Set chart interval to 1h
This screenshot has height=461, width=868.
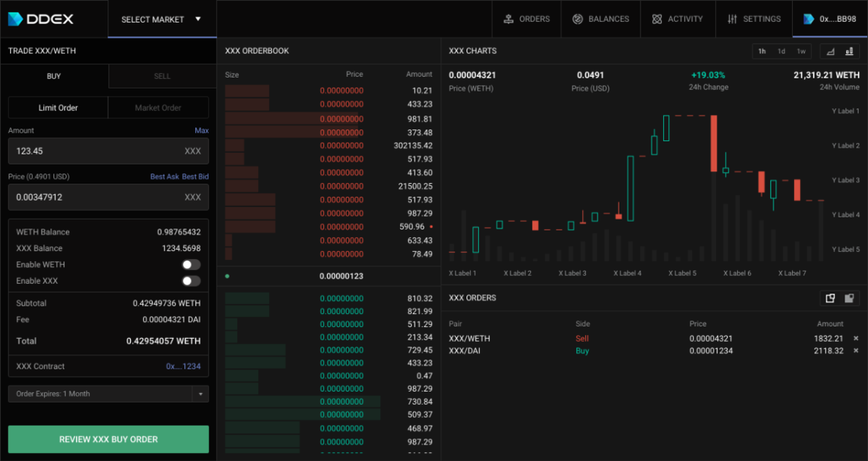tap(762, 51)
